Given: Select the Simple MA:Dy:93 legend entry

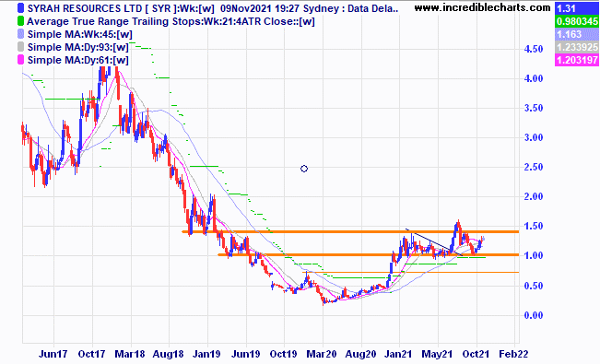Looking at the screenshot, I should [78, 47].
